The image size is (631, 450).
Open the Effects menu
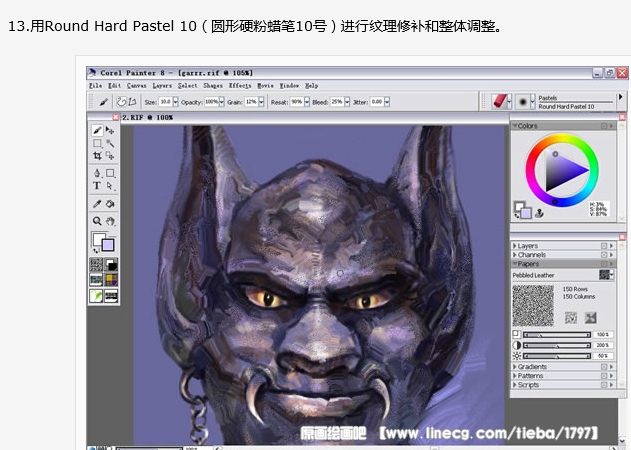[x=240, y=86]
